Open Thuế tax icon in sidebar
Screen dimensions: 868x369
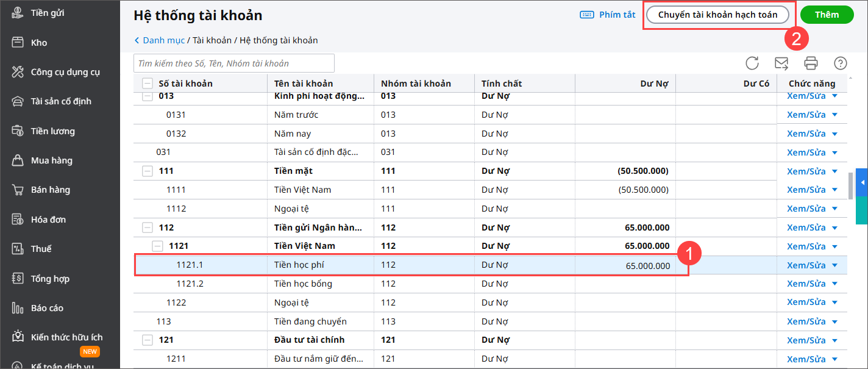18,249
